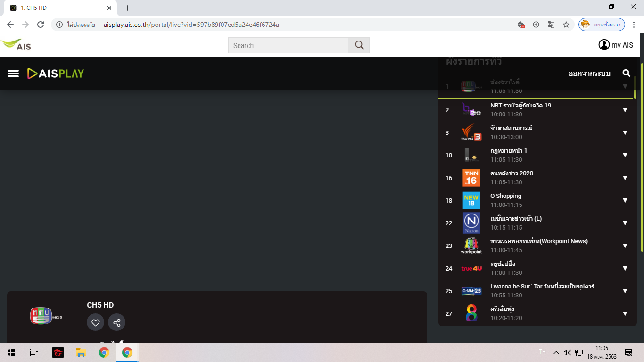Select the GMM 25 channel logo
The height and width of the screenshot is (362, 644).
[471, 291]
